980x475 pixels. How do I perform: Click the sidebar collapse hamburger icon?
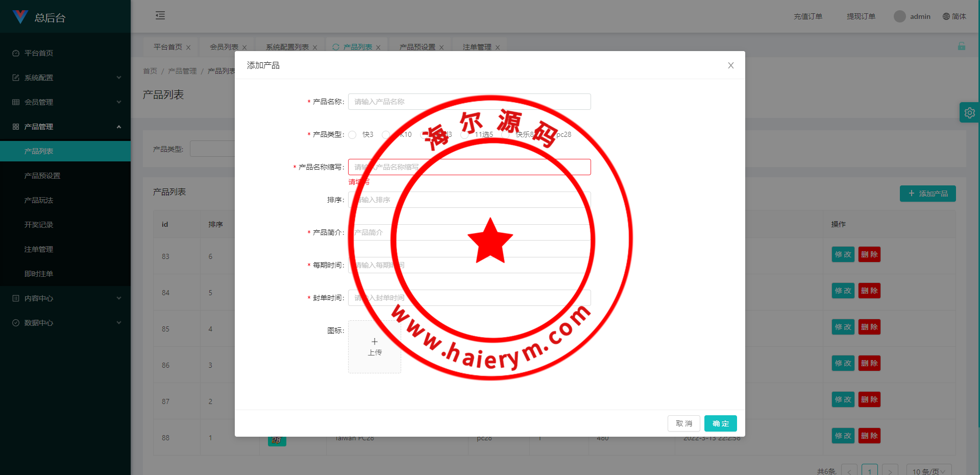pyautogui.click(x=160, y=15)
